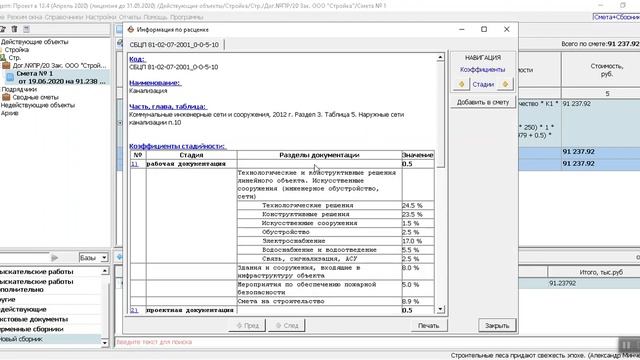This screenshot has width=640, height=360.
Task: Open the Справочники menu
Action: [64, 17]
